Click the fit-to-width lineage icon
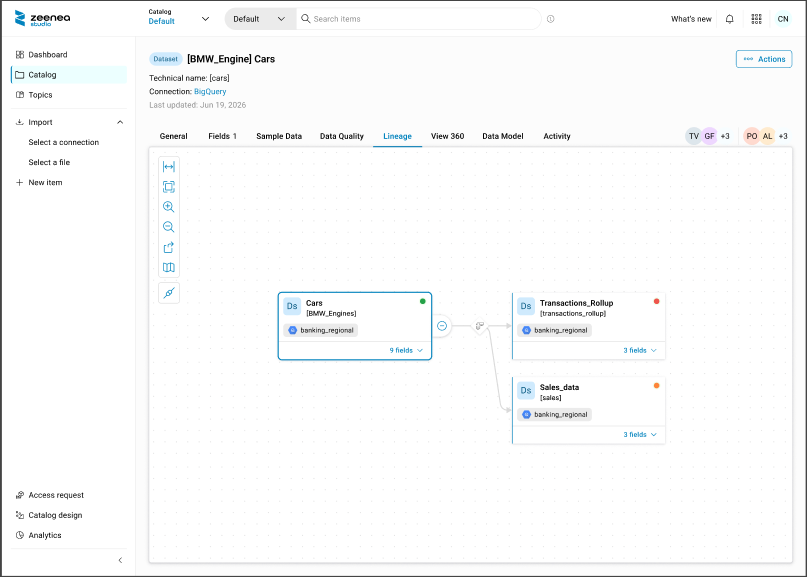Viewport: 807px width, 577px height. (169, 167)
